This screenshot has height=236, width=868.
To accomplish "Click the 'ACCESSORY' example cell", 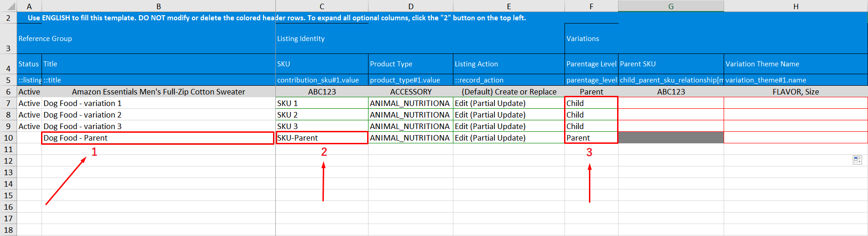I will [x=410, y=92].
